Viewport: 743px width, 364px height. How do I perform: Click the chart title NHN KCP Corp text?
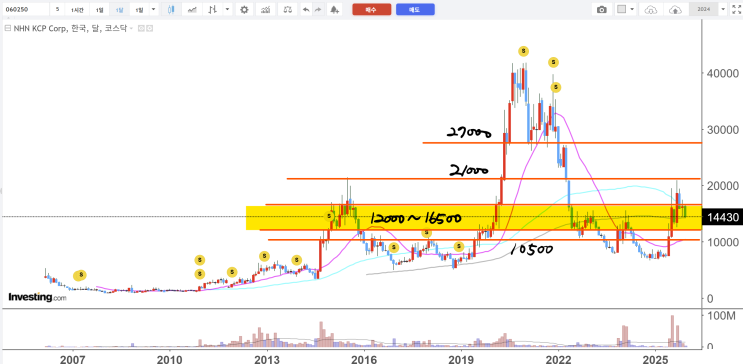coord(40,29)
